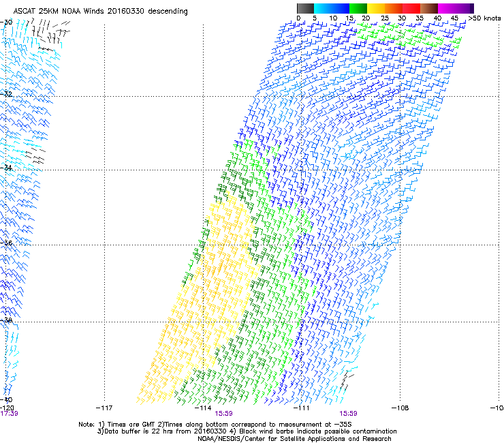Click the note line 'Times are GMT'
Viewport: 504px width, 443px height.
click(131, 425)
